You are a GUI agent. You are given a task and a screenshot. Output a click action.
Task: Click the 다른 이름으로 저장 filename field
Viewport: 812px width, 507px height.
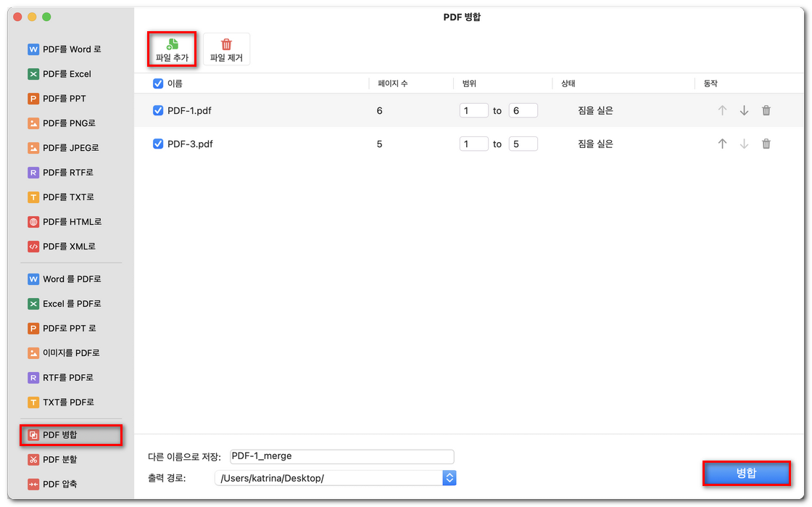point(341,456)
